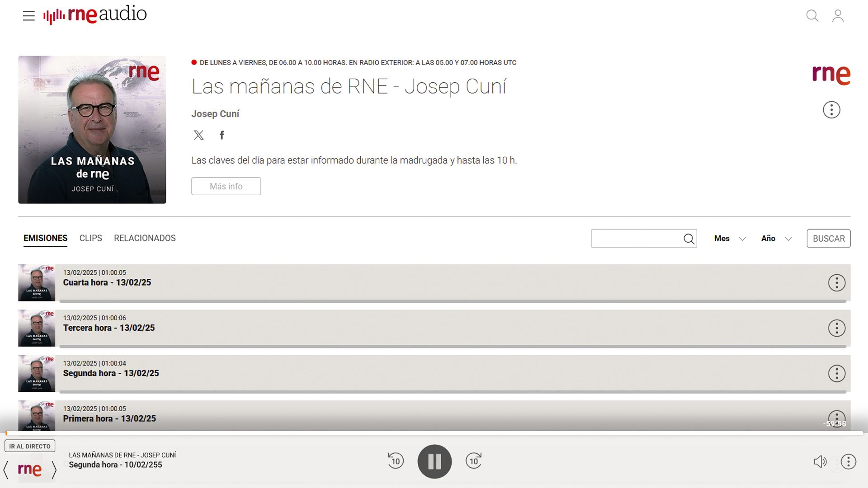Select the Emisiones tab
Screen dimensions: 868x488
(x=45, y=238)
